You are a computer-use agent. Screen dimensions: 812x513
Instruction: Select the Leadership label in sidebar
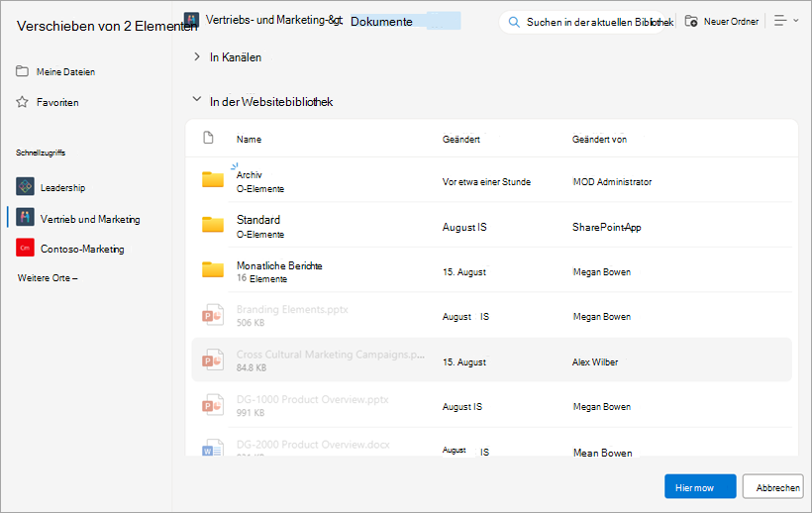click(x=62, y=187)
